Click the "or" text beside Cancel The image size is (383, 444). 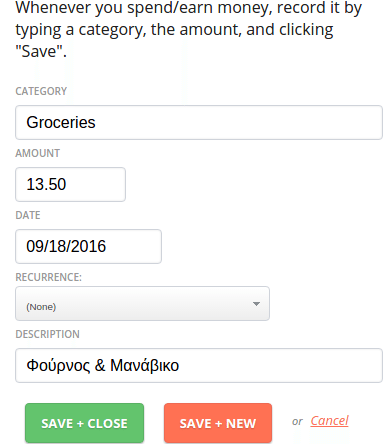click(x=297, y=422)
